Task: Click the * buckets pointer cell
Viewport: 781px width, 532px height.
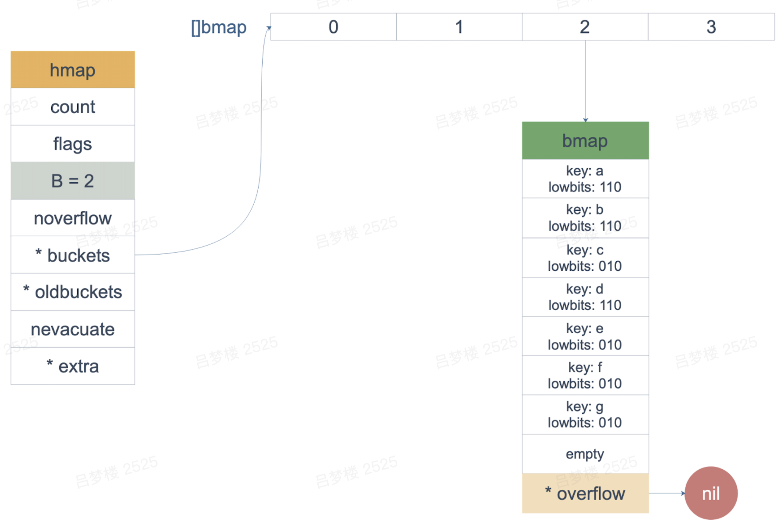Action: click(73, 255)
